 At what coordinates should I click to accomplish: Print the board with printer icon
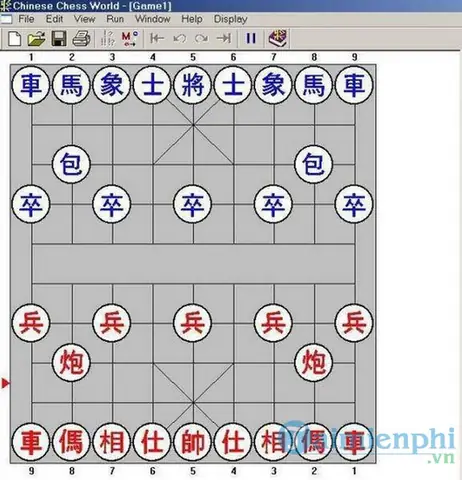click(x=81, y=39)
